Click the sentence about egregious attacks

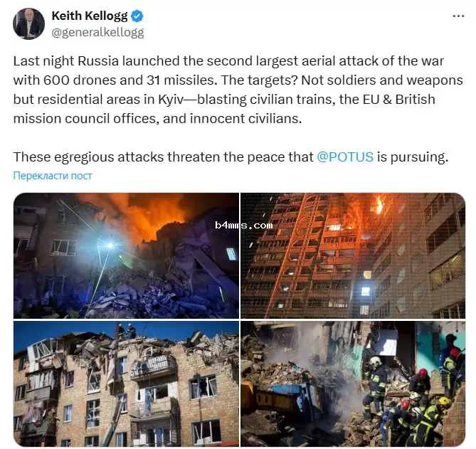tap(231, 157)
